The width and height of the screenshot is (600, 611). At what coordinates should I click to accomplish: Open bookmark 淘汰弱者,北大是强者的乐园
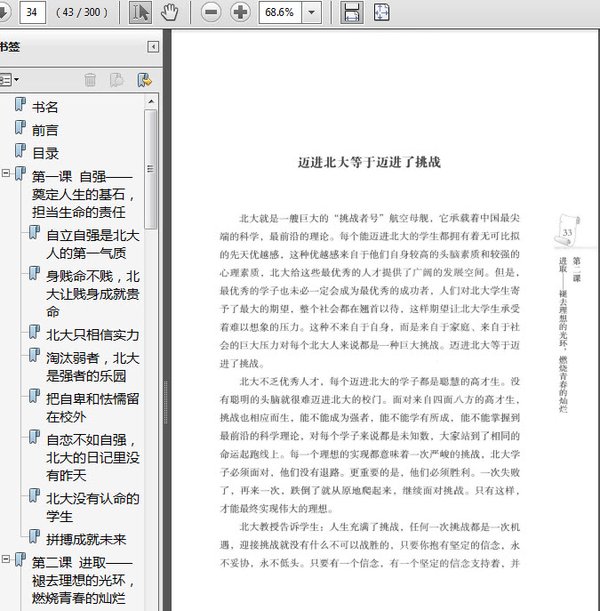click(x=93, y=367)
